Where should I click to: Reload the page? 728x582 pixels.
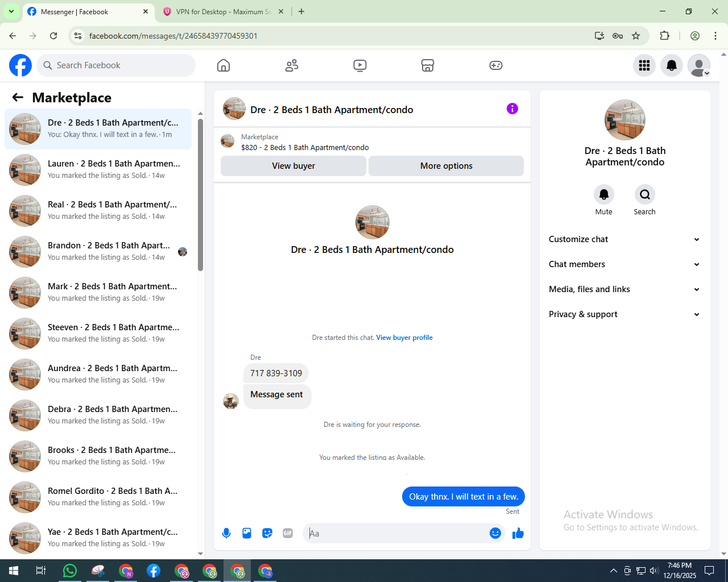click(53, 36)
